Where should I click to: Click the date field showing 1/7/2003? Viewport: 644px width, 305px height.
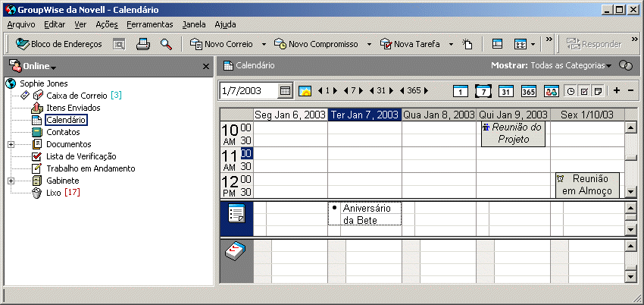pyautogui.click(x=249, y=91)
